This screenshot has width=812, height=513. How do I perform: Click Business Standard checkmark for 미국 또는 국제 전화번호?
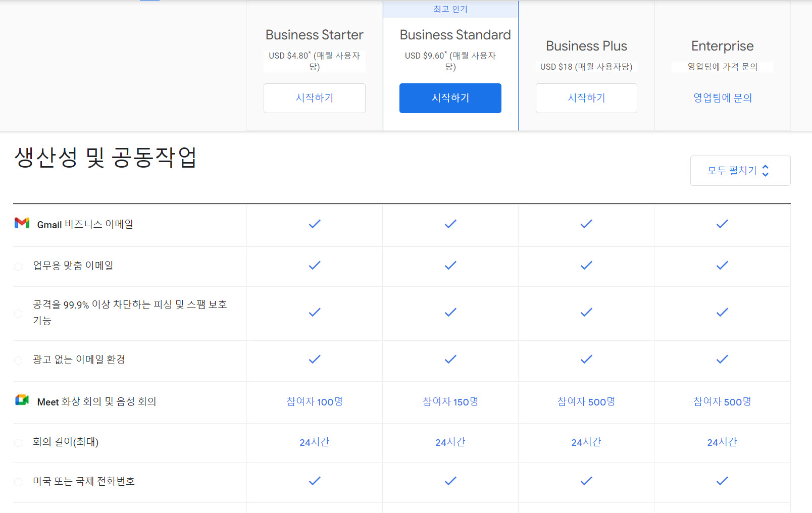point(450,481)
